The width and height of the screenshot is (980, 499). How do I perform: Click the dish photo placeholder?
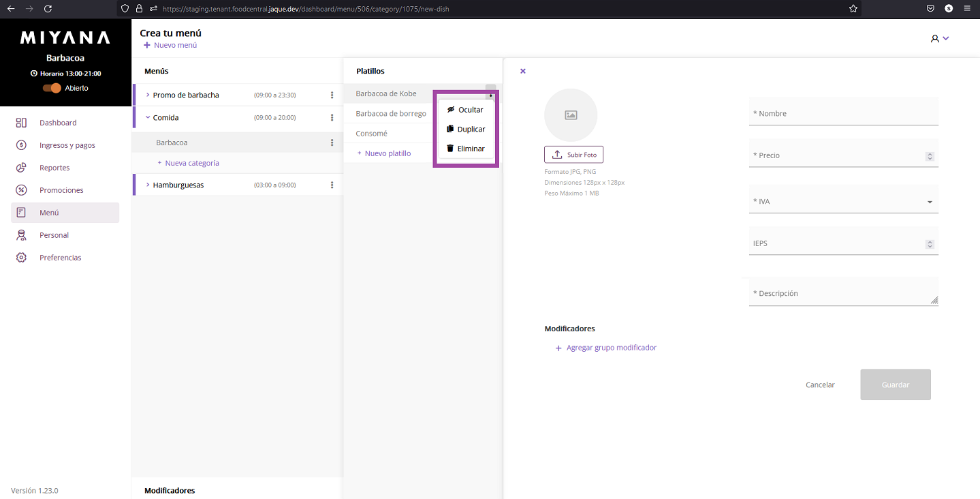pos(571,115)
